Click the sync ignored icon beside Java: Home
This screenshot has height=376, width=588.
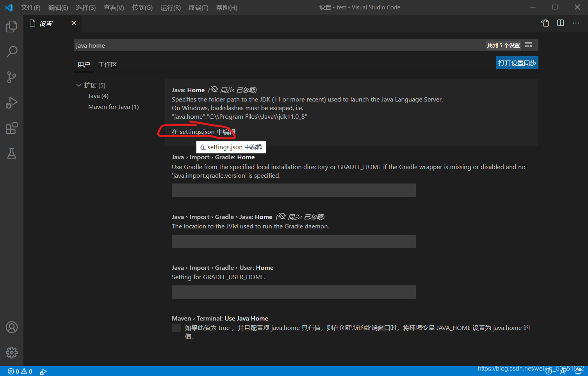pos(214,89)
